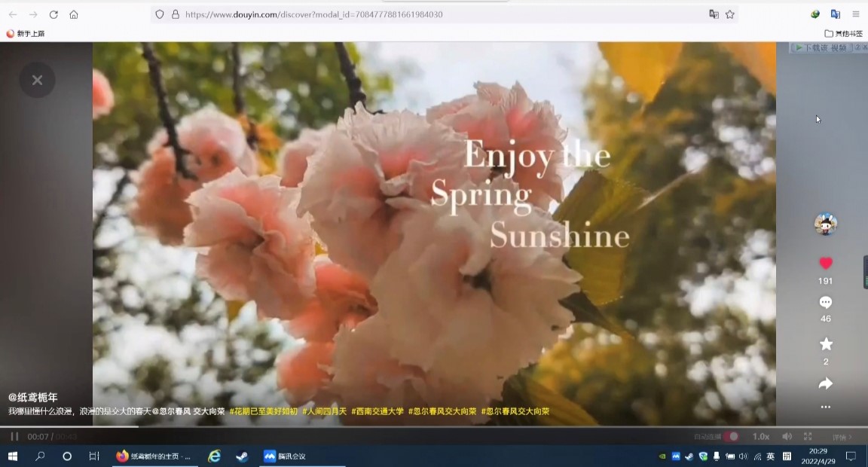The image size is (868, 467).
Task: Mute the video volume
Action: [x=787, y=437]
